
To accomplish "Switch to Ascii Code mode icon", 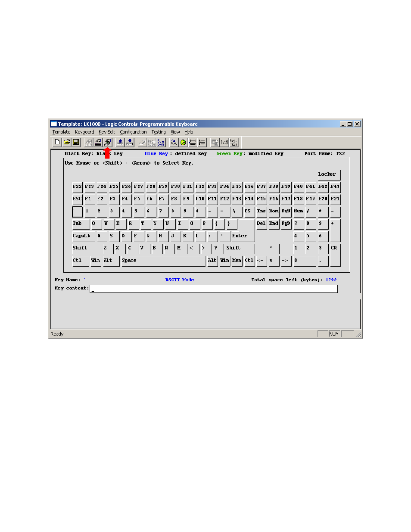I will [x=152, y=142].
